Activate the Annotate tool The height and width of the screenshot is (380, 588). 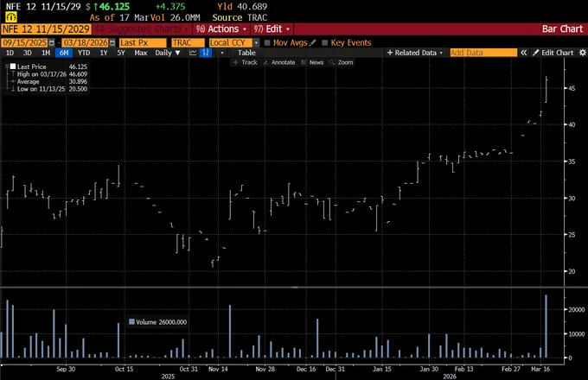coord(279,62)
